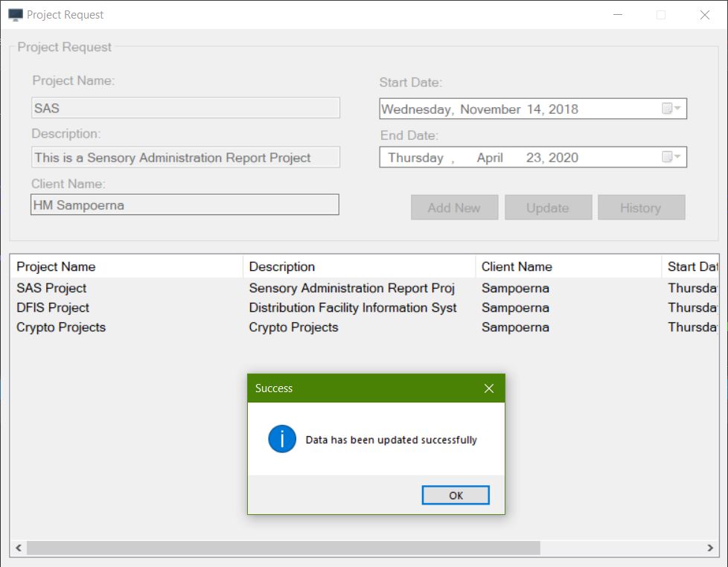Click the Project Name input field

coord(183,107)
